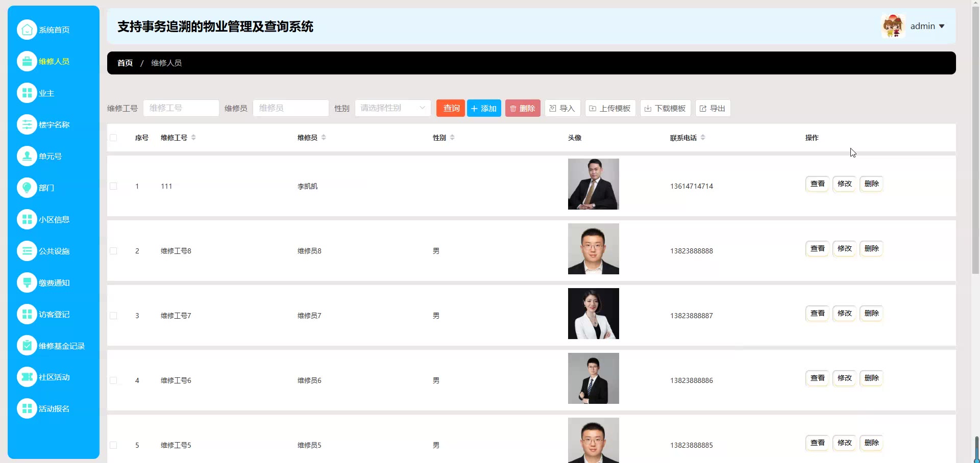Viewport: 980px width, 463px height.
Task: Click the 社区活动 ticket icon
Action: point(27,377)
